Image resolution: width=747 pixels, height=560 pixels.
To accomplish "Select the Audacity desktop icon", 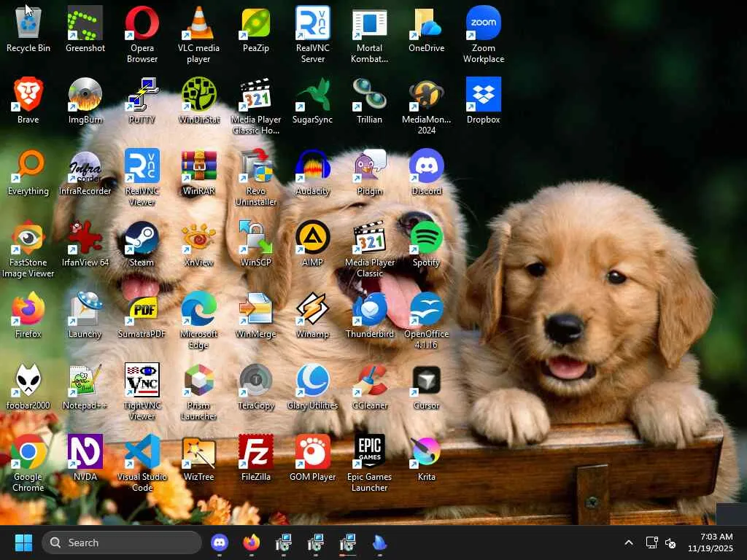I will (312, 172).
